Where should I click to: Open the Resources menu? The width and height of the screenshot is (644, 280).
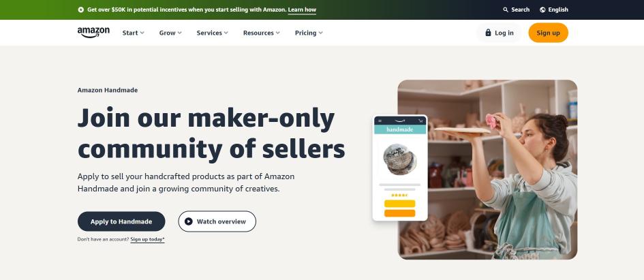262,33
